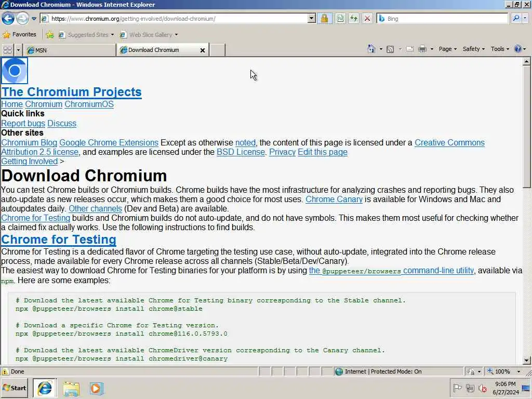Expand the address bar autocomplete dropdown

tap(312, 19)
